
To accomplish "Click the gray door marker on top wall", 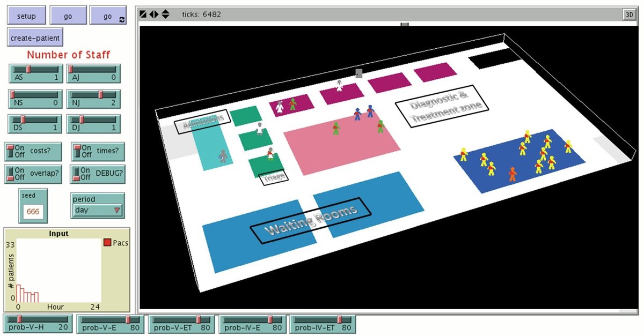I will pyautogui.click(x=358, y=73).
